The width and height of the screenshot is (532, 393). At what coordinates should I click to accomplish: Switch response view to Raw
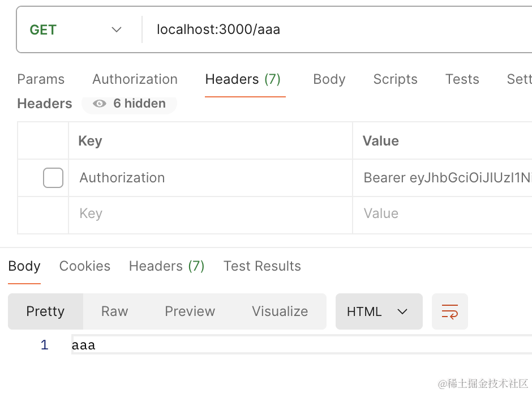coord(114,311)
